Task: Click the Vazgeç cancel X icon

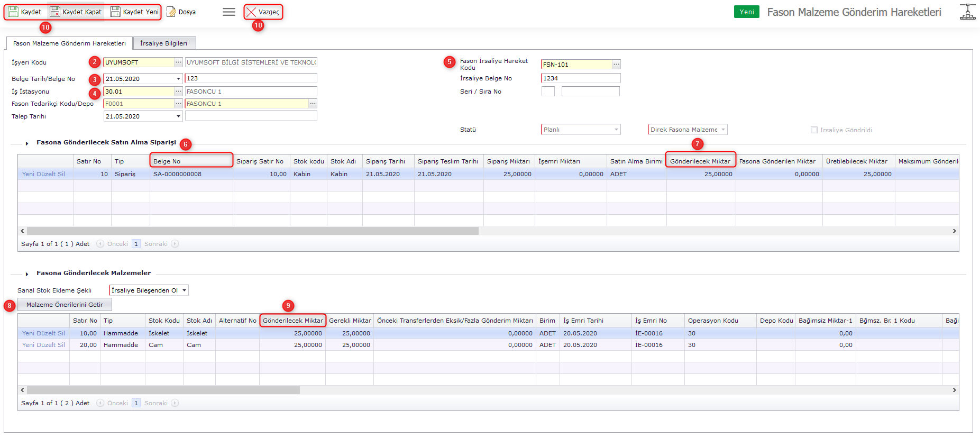Action: (251, 12)
